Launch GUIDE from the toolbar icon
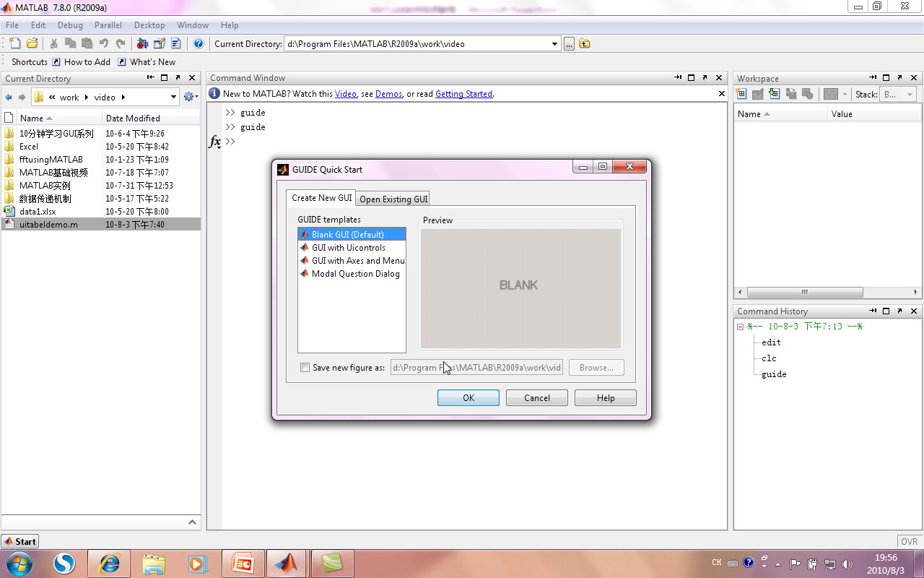The image size is (924, 578). click(x=160, y=43)
